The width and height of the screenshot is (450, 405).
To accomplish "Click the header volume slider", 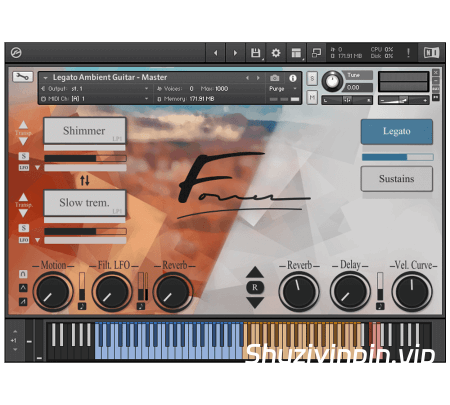I will pyautogui.click(x=403, y=100).
